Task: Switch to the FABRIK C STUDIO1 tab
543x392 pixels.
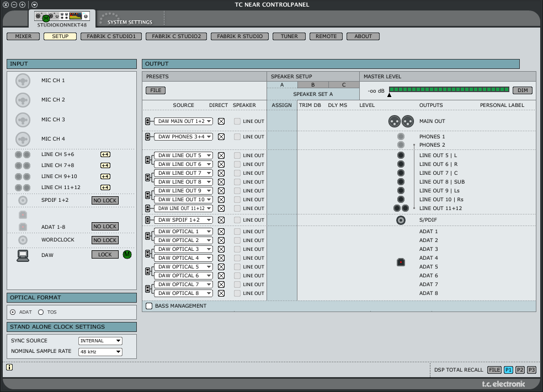Action: pos(111,36)
